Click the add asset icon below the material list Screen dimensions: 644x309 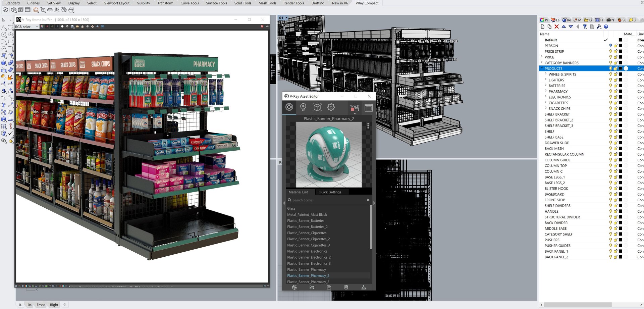click(x=294, y=287)
